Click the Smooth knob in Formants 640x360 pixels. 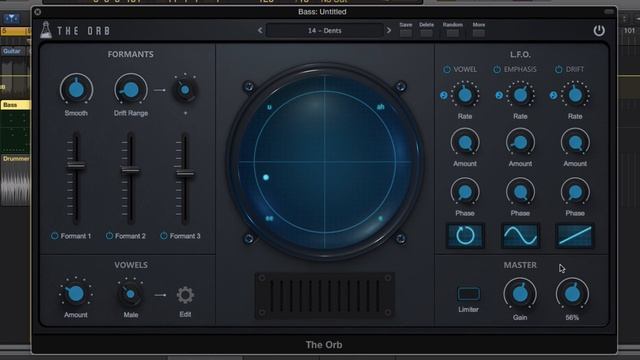click(76, 89)
